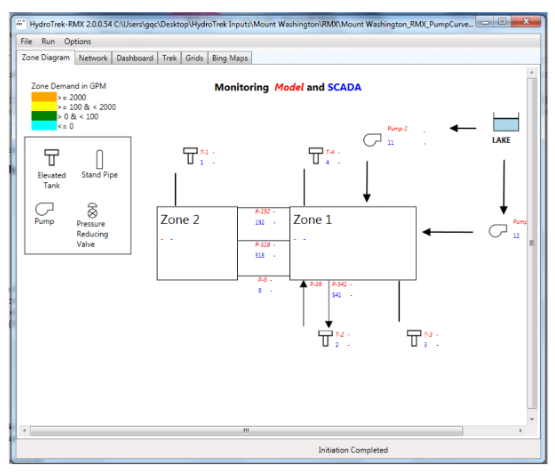
Task: Select the Pump-1 pump icon
Action: coord(372,139)
